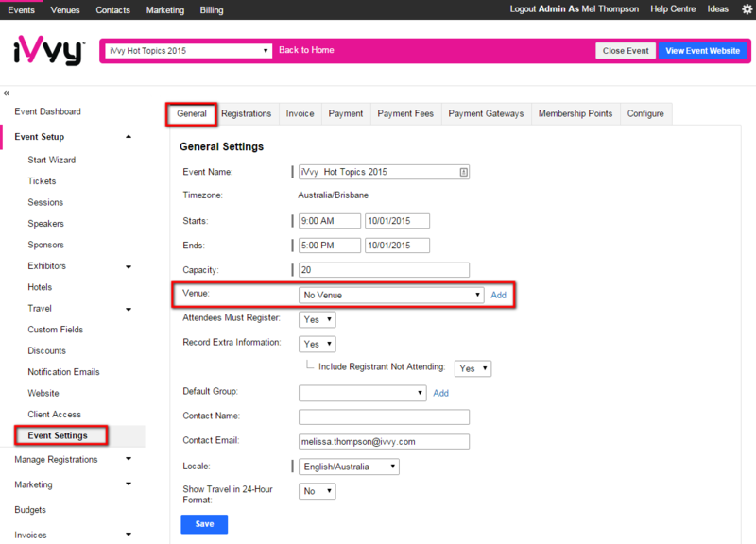
Task: Open the Events top menu
Action: [x=21, y=10]
